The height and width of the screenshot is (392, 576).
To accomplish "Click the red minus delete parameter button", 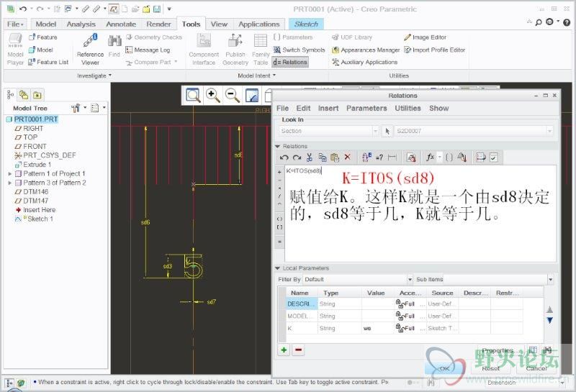I will (x=298, y=350).
